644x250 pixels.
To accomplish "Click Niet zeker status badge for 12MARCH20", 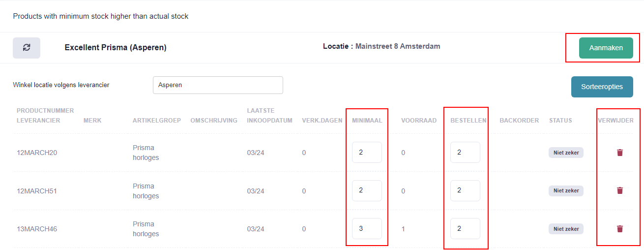I will coord(566,153).
